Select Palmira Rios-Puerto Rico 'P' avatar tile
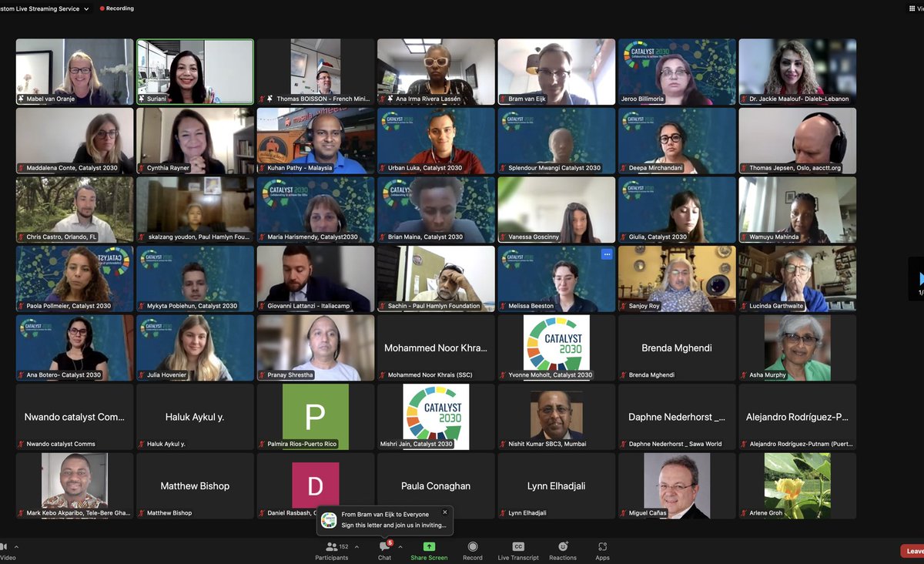924x564 pixels. [x=315, y=416]
